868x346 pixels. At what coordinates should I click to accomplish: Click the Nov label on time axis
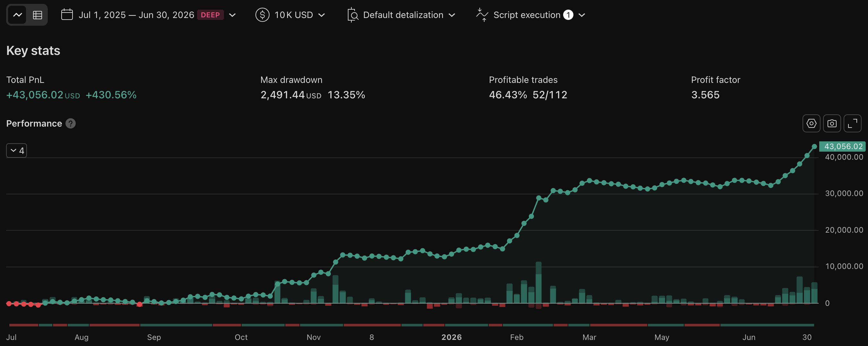[x=314, y=337]
